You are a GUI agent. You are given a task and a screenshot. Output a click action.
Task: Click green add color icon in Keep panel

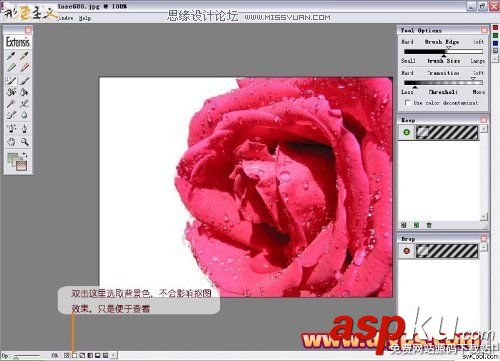point(416,225)
